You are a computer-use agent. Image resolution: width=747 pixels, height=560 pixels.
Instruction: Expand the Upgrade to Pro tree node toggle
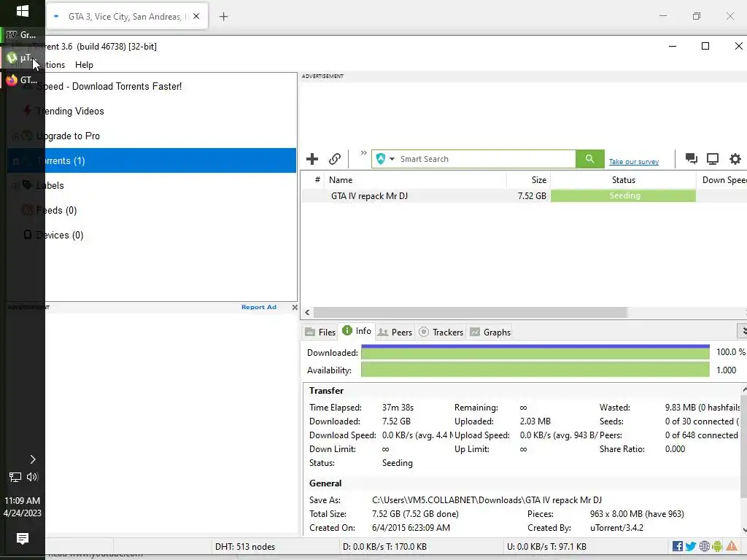tap(15, 136)
